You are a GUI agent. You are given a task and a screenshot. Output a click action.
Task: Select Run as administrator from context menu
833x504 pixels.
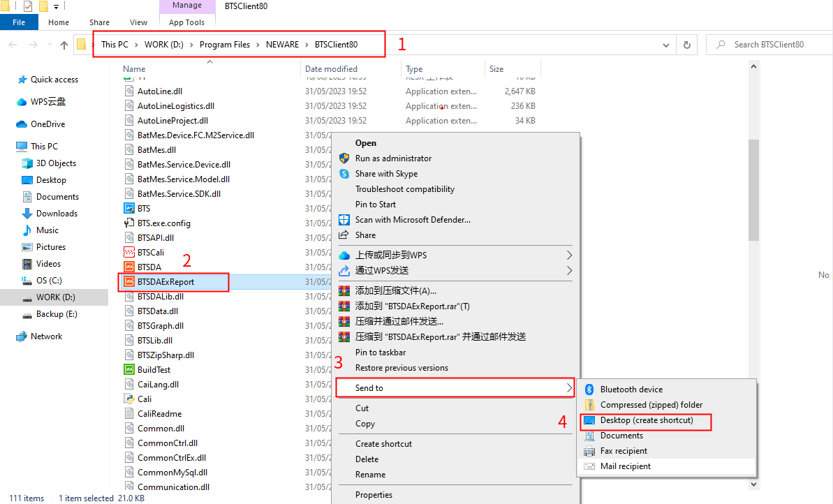393,158
